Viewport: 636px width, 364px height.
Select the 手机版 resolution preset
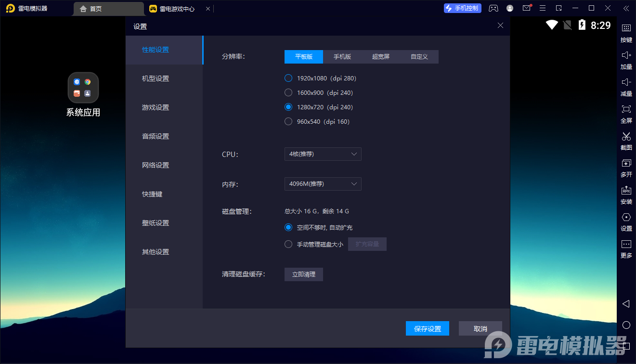(x=342, y=56)
